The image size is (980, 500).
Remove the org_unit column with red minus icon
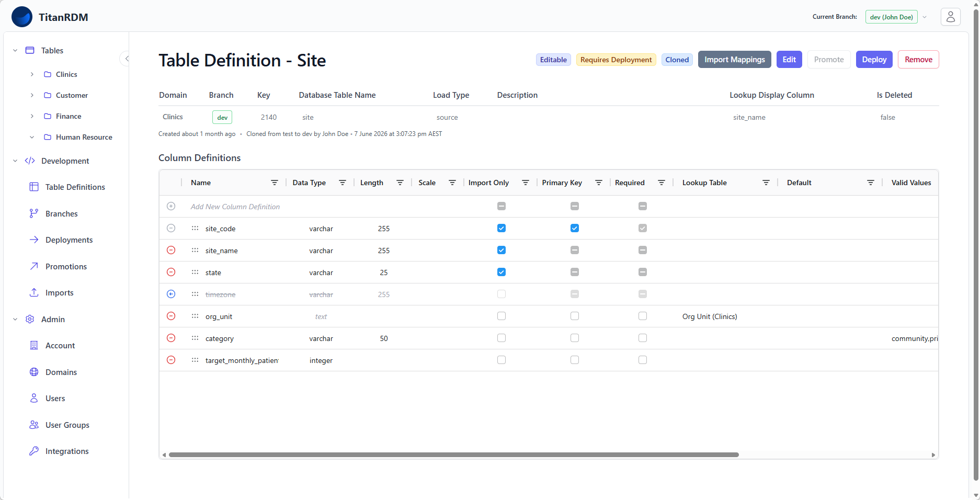pyautogui.click(x=171, y=316)
